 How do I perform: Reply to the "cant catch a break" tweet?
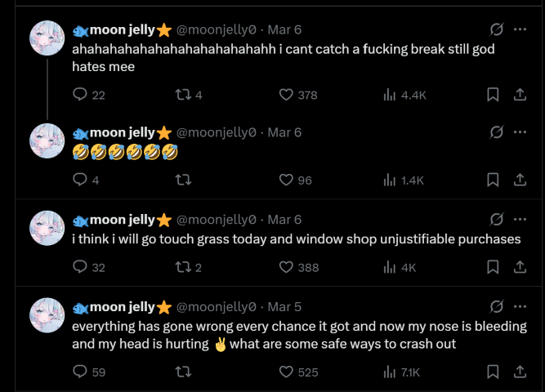tap(80, 95)
